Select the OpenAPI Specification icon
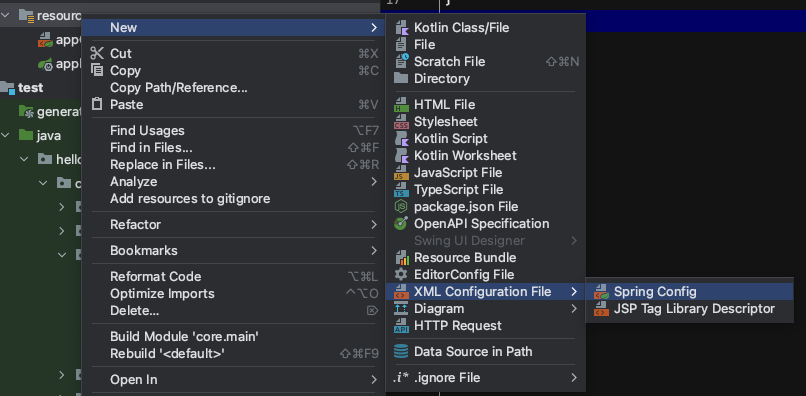Image resolution: width=806 pixels, height=396 pixels. tap(401, 224)
